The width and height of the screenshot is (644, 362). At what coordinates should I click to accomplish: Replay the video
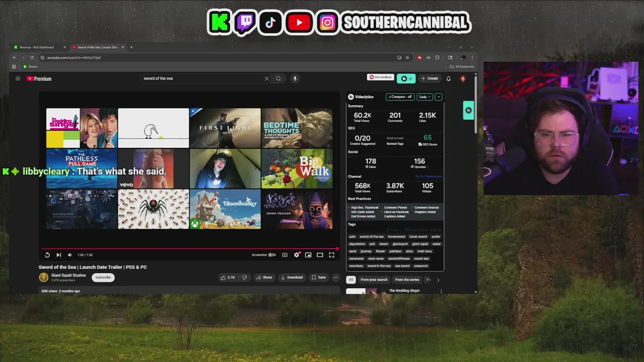(47, 255)
